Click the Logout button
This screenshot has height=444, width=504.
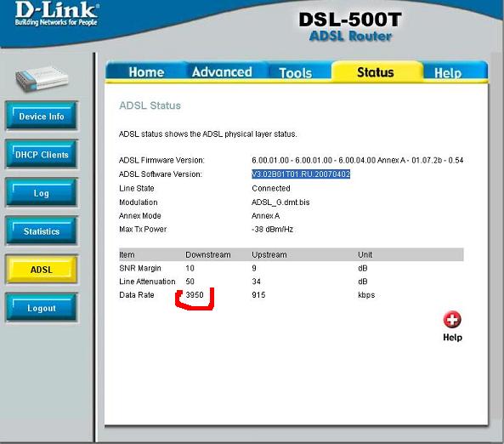(42, 307)
